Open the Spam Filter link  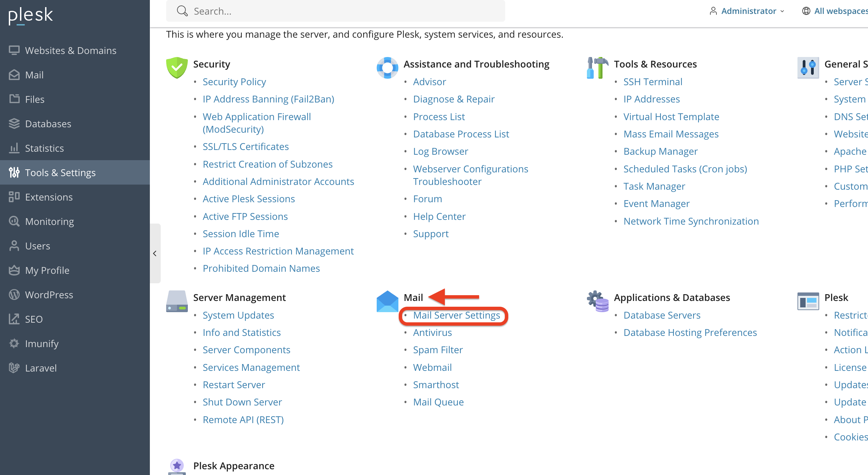[x=438, y=350]
